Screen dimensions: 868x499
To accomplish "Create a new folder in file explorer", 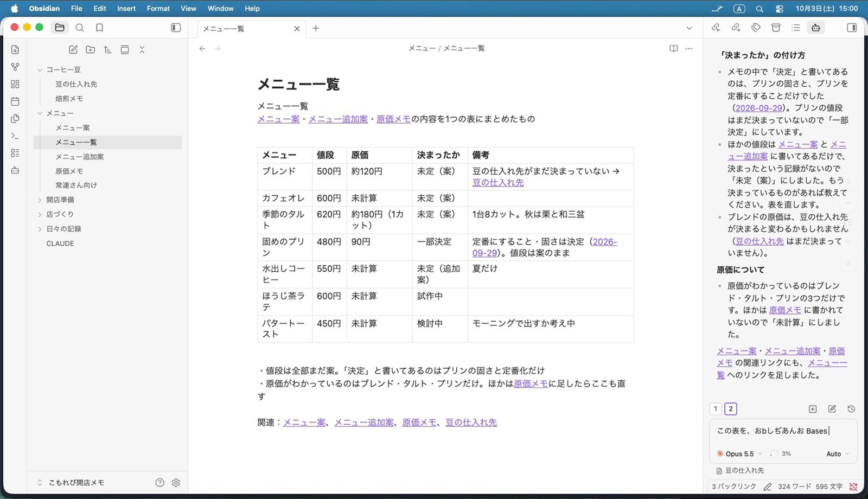I will (x=91, y=49).
